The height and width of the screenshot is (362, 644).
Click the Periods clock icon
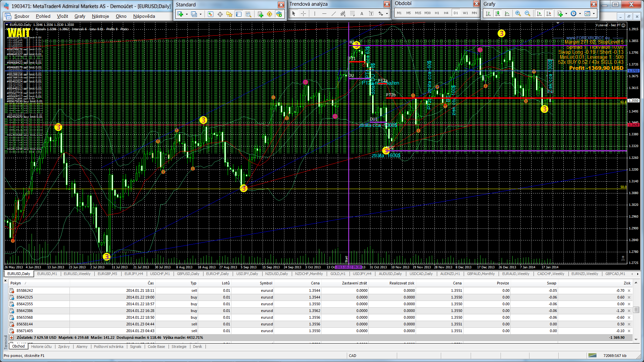(x=573, y=13)
